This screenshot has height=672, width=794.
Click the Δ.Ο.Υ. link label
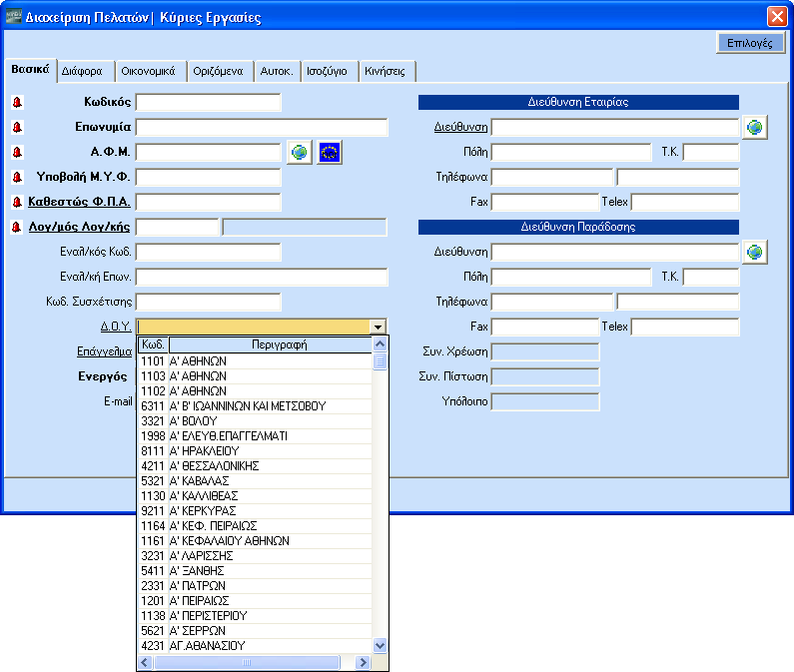116,327
